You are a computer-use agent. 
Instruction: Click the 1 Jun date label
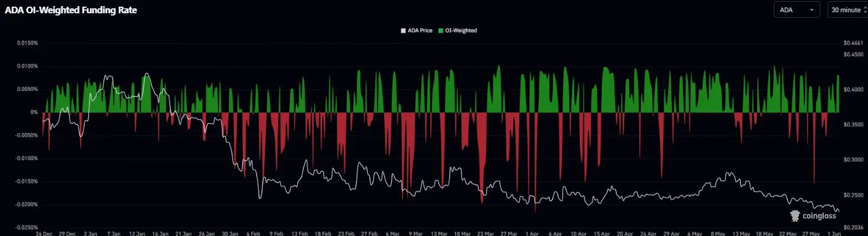point(834,233)
